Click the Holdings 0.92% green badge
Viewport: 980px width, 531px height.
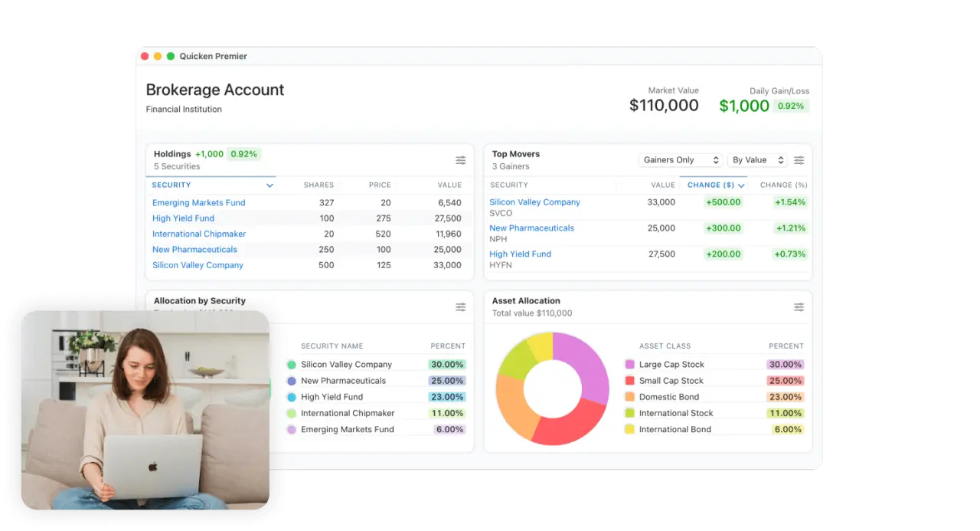point(243,154)
